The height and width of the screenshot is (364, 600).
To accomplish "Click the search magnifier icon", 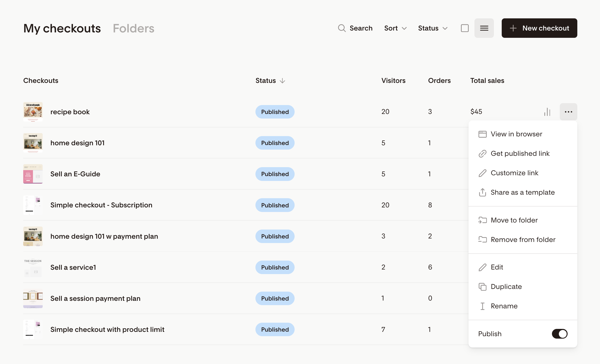I will tap(342, 28).
